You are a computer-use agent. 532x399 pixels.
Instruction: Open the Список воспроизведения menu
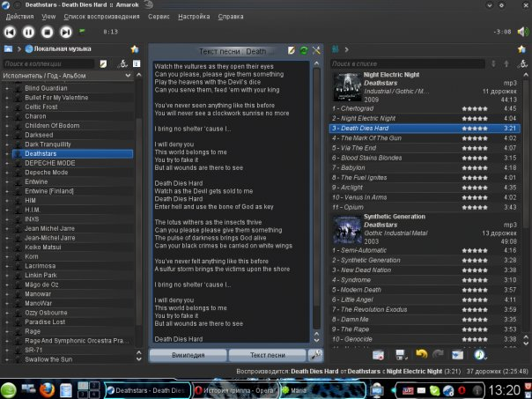click(101, 16)
